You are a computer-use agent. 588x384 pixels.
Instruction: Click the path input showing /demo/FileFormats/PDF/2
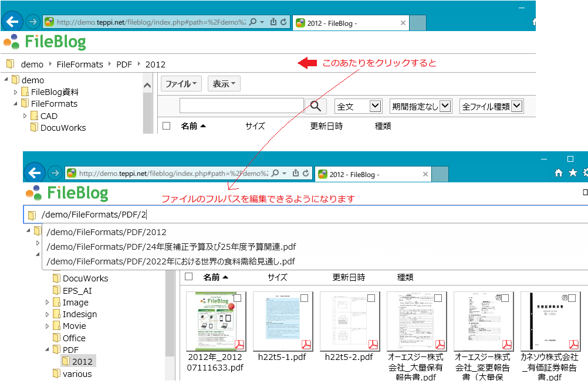306,215
